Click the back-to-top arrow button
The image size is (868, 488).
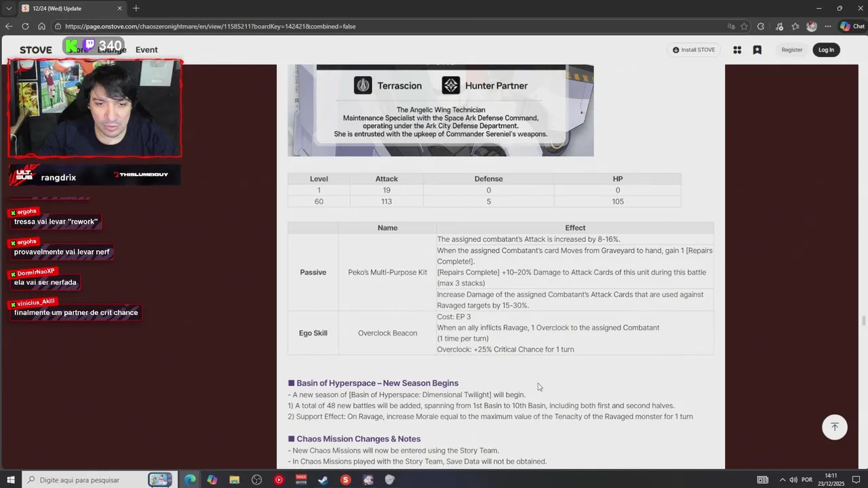[835, 427]
